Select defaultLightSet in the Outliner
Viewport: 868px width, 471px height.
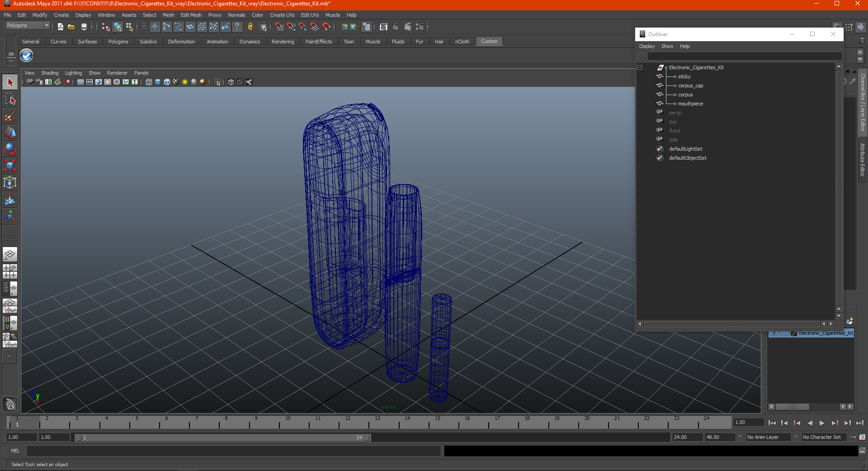click(685, 149)
